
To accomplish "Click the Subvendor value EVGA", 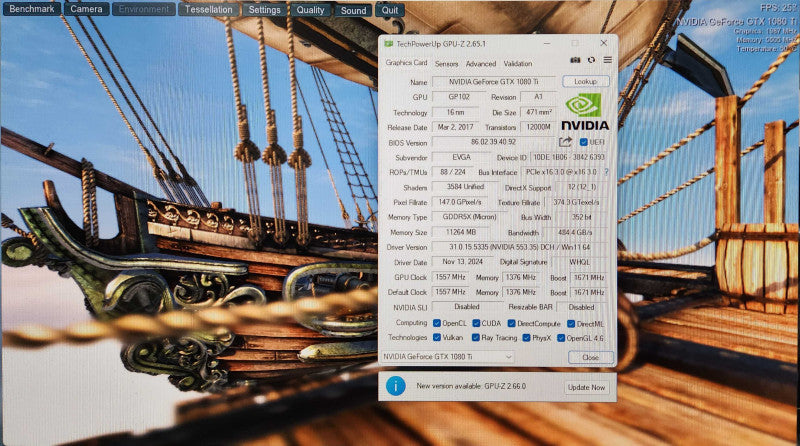I will click(461, 157).
